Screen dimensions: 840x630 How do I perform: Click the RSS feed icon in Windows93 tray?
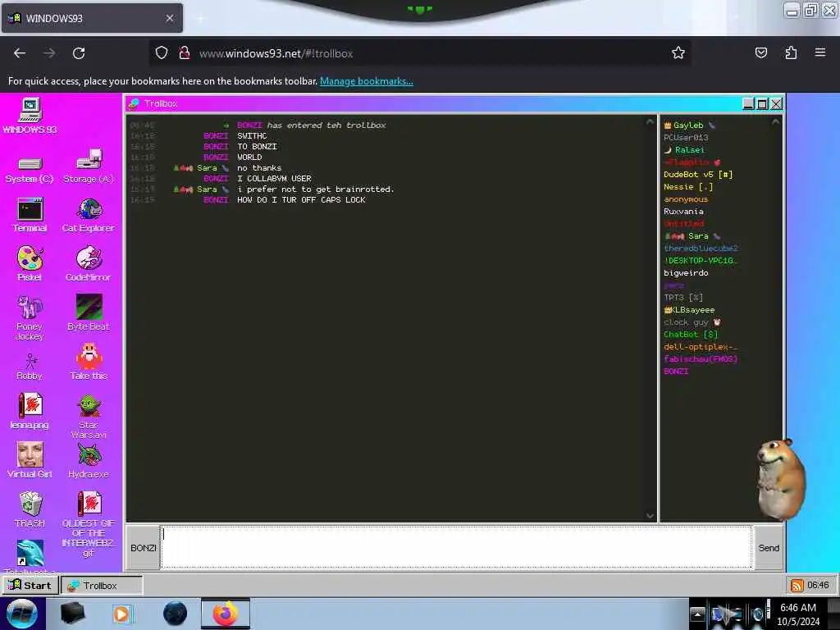click(x=797, y=585)
